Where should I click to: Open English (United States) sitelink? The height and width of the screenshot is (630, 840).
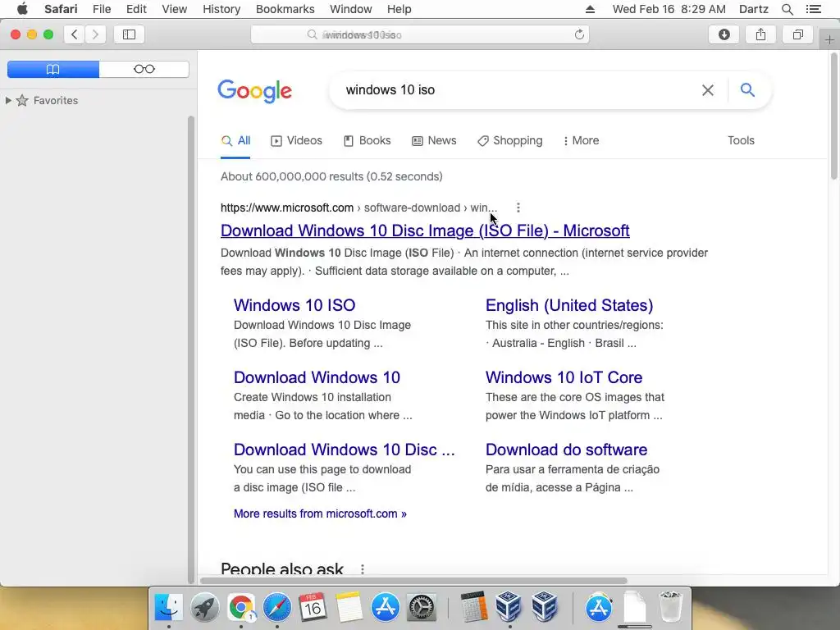(569, 305)
